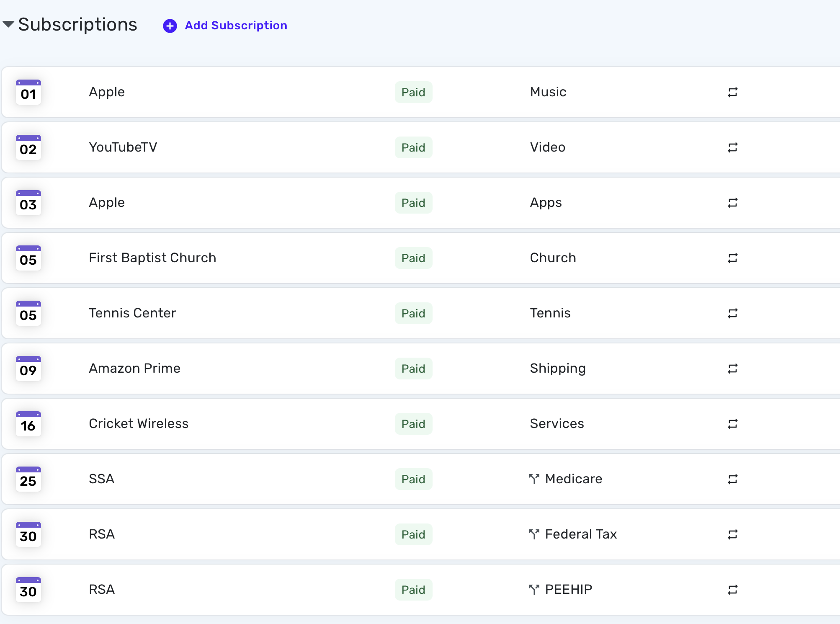Viewport: 840px width, 624px height.
Task: Click the Subscriptions section heading
Action: 78,25
